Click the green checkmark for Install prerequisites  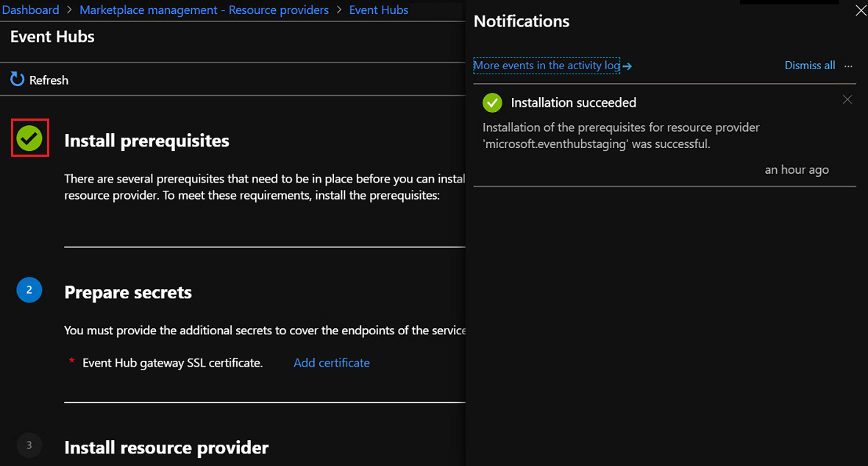tap(29, 136)
